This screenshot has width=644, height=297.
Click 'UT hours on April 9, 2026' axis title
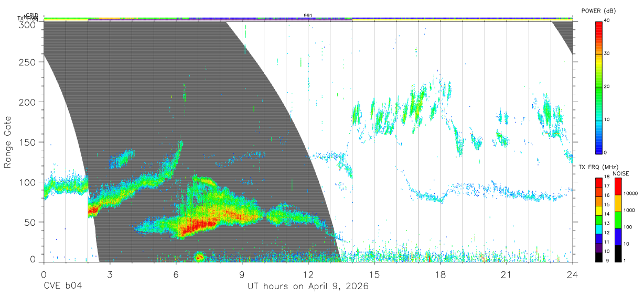[308, 287]
